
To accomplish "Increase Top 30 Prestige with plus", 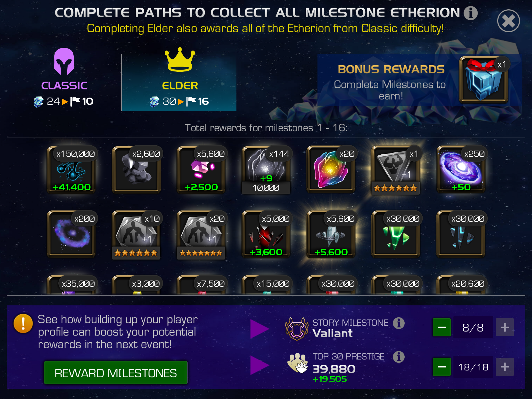I will click(505, 367).
